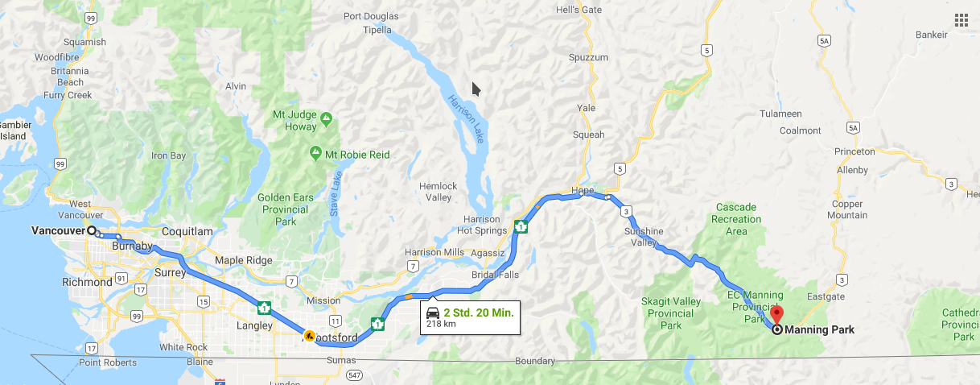
Task: Click Trans-Canada 1 shield near Langley
Action: coord(263,307)
